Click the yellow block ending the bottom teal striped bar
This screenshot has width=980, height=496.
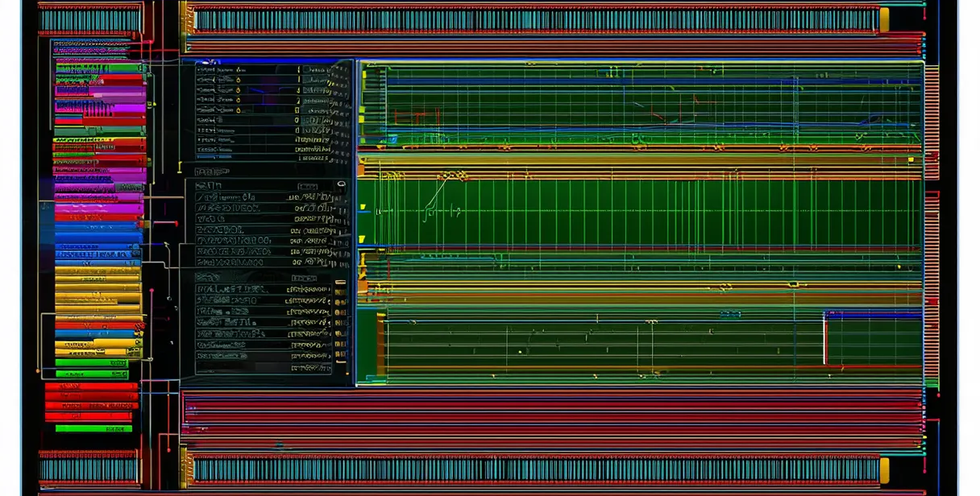884,470
